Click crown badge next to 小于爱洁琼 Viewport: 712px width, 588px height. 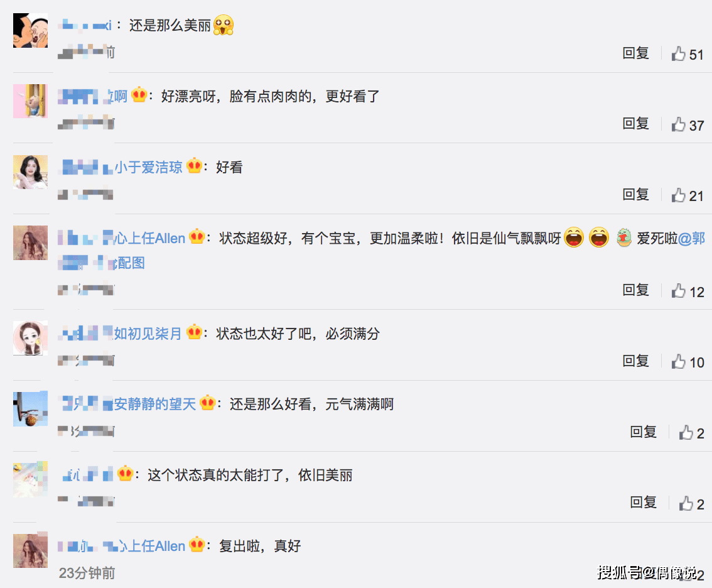tap(195, 166)
